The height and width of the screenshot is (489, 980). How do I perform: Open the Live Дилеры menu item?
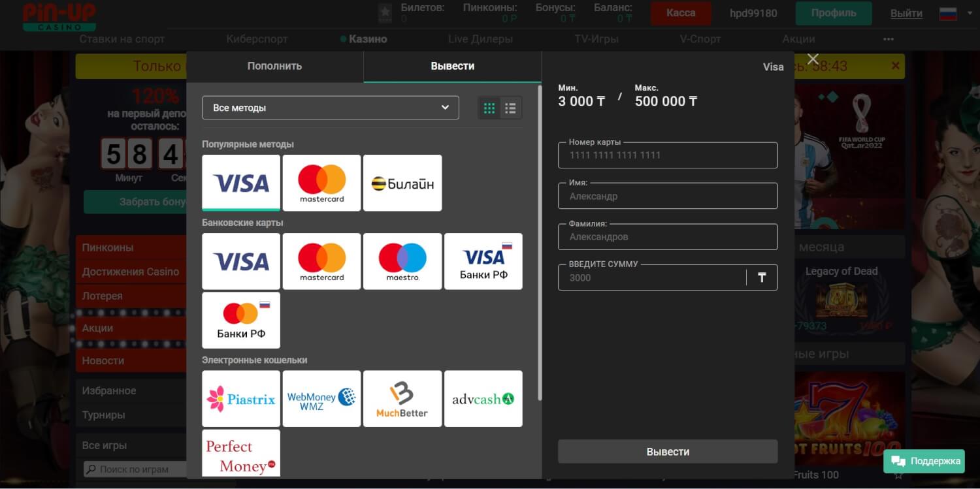480,39
